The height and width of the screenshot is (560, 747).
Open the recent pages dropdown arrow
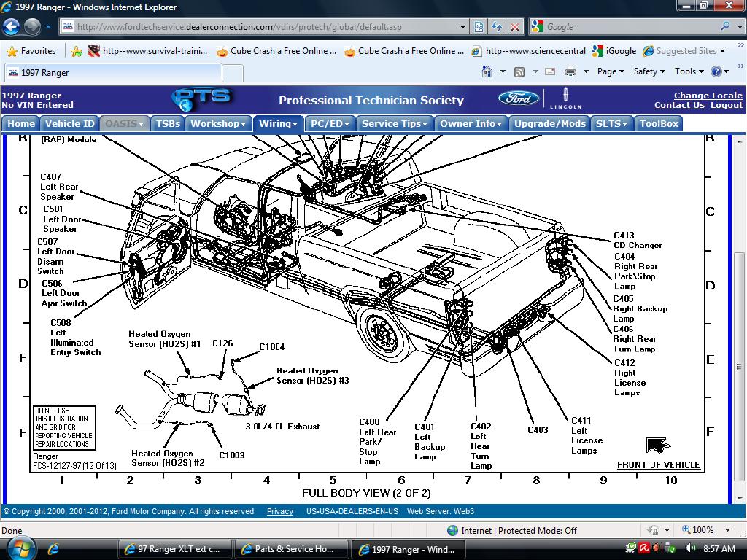(48, 27)
